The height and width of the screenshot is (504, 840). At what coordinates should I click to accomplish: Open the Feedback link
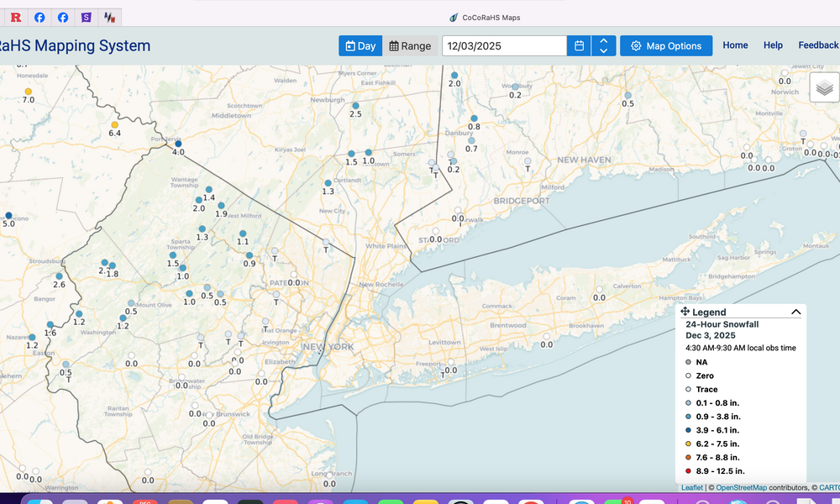click(818, 45)
